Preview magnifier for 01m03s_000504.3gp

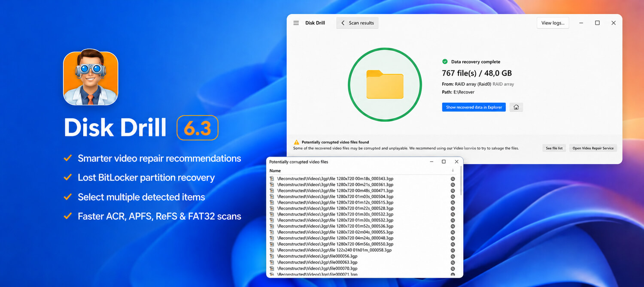point(453,197)
